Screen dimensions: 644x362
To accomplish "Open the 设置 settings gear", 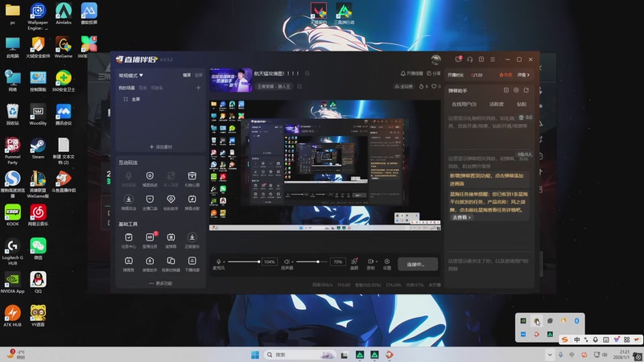I will [x=387, y=264].
